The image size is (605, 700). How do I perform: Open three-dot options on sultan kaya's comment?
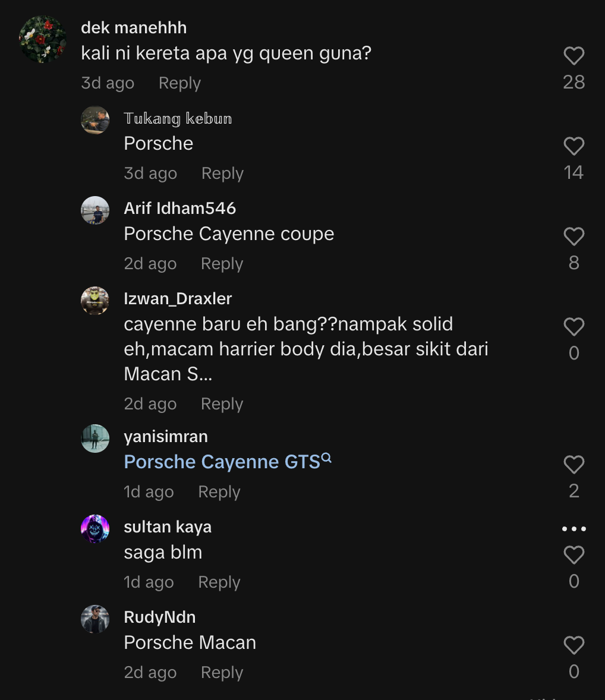574,529
